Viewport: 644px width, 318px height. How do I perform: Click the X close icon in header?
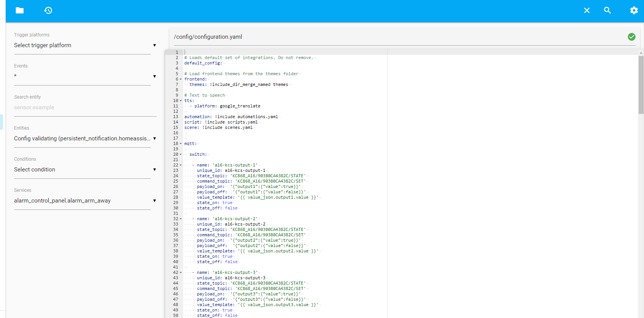click(586, 10)
